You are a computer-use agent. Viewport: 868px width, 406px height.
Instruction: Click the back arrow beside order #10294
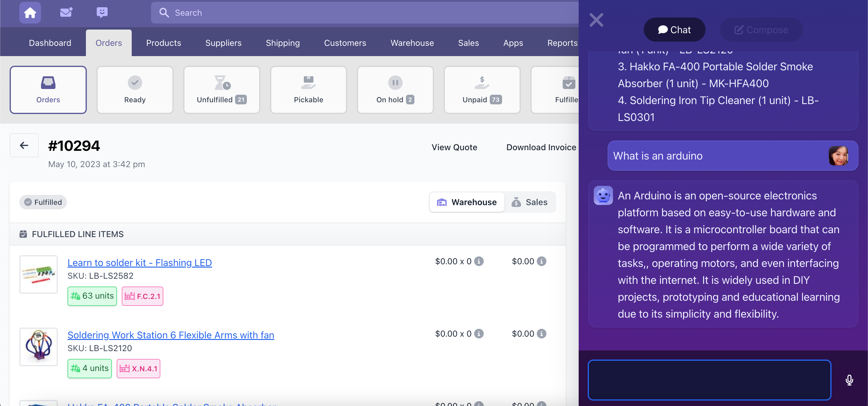click(x=24, y=145)
